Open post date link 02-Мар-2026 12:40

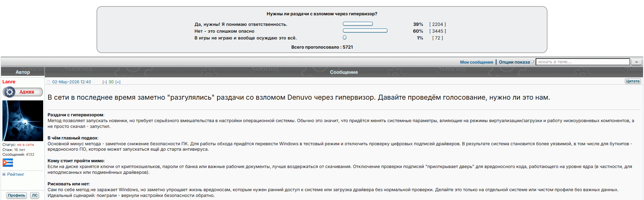[x=71, y=82]
